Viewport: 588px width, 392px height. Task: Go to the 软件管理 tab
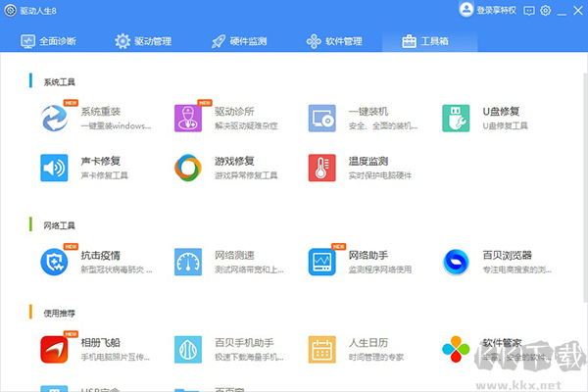[334, 41]
